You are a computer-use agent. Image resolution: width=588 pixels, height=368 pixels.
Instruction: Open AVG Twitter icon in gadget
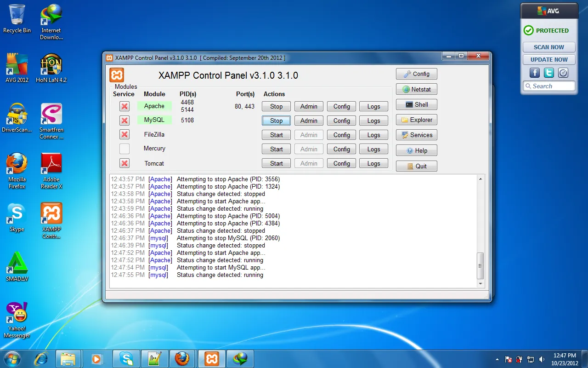click(x=549, y=73)
